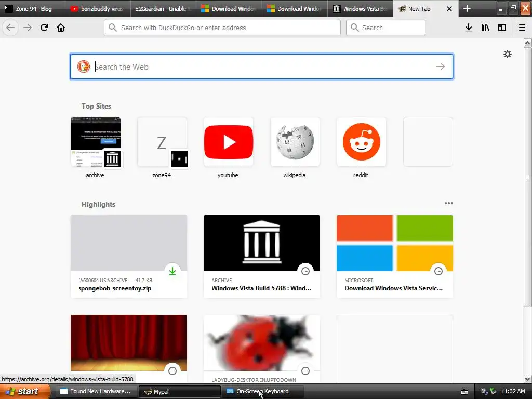
Task: Open a new tab with plus button
Action: pyautogui.click(x=467, y=8)
